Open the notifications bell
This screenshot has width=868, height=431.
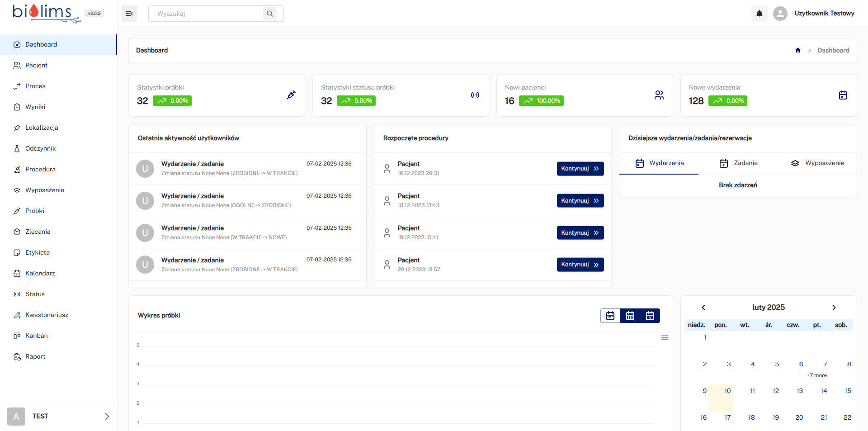(x=759, y=14)
